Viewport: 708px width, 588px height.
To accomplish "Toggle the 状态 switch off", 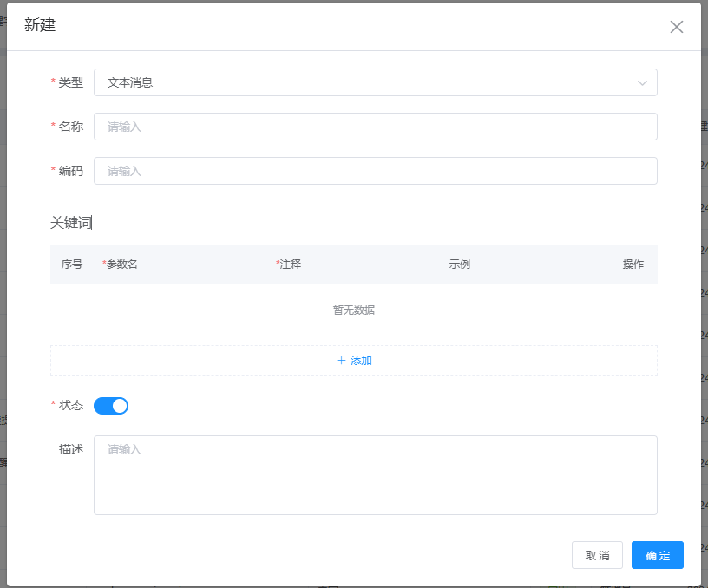I will (111, 405).
